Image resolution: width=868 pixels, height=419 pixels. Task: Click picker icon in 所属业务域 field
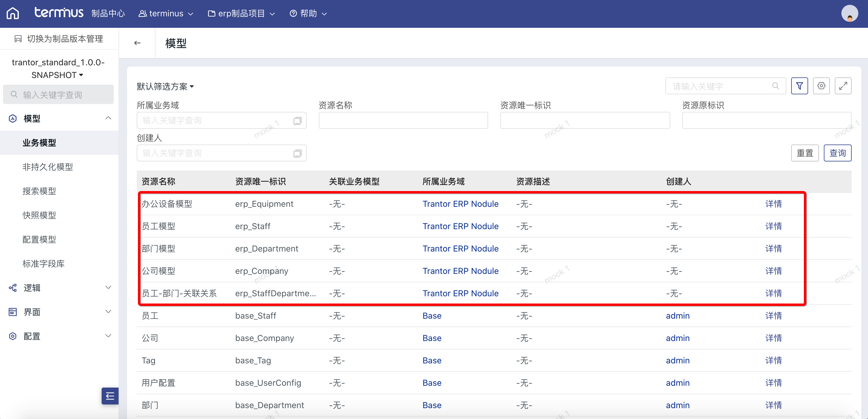pyautogui.click(x=297, y=121)
